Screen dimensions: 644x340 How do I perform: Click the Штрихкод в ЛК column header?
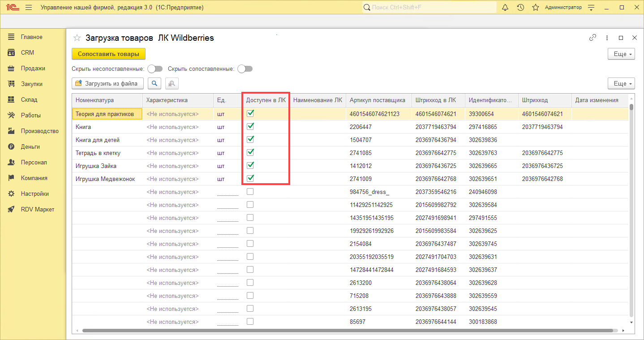pos(438,100)
